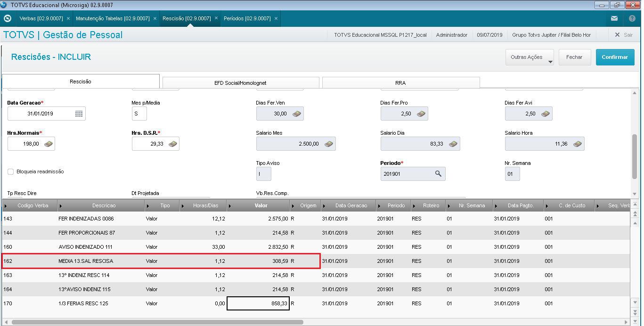Click the horizontal scrollbar thumb of the grid
This screenshot has width=644, height=326.
click(x=157, y=322)
